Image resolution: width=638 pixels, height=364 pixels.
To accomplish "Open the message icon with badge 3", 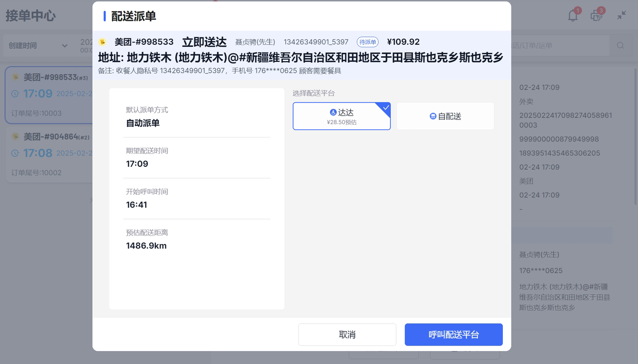I will [596, 15].
